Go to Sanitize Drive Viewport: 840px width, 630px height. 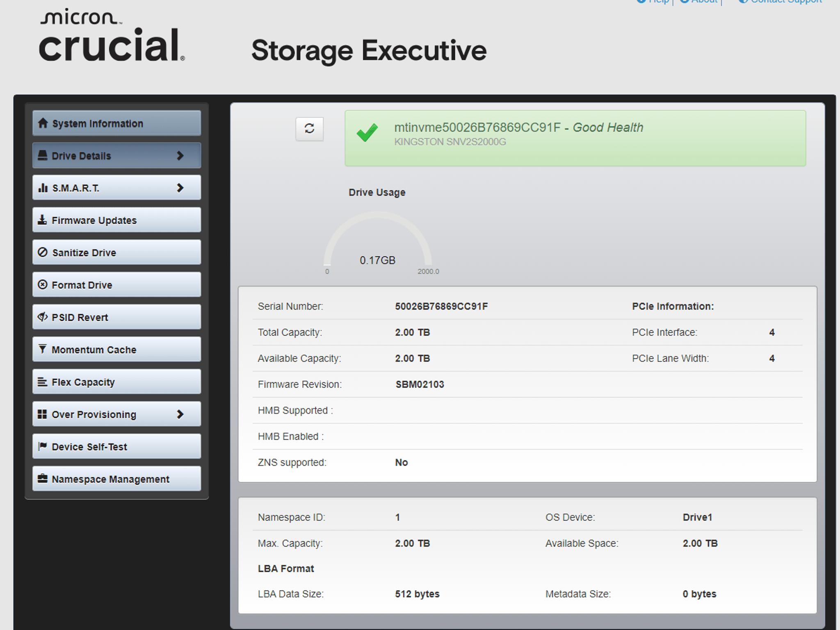pos(117,252)
